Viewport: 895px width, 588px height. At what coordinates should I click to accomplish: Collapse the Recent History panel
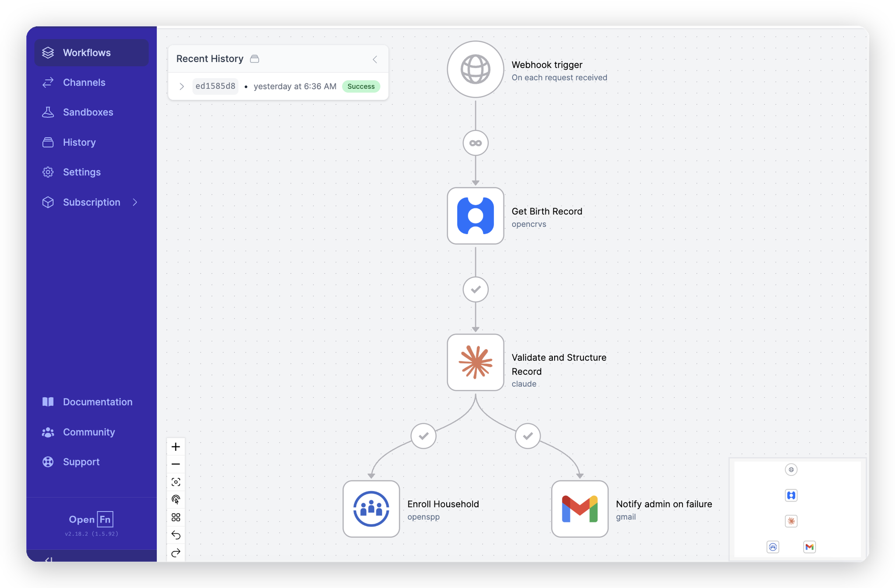pos(375,59)
